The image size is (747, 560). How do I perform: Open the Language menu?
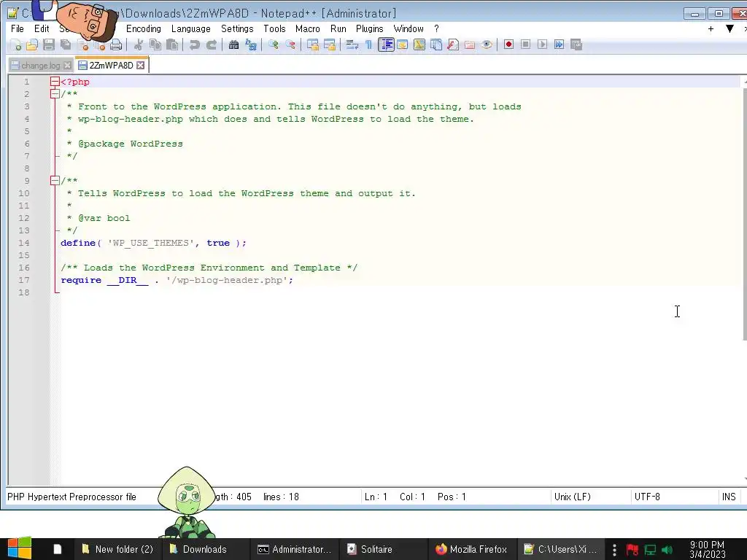point(190,29)
